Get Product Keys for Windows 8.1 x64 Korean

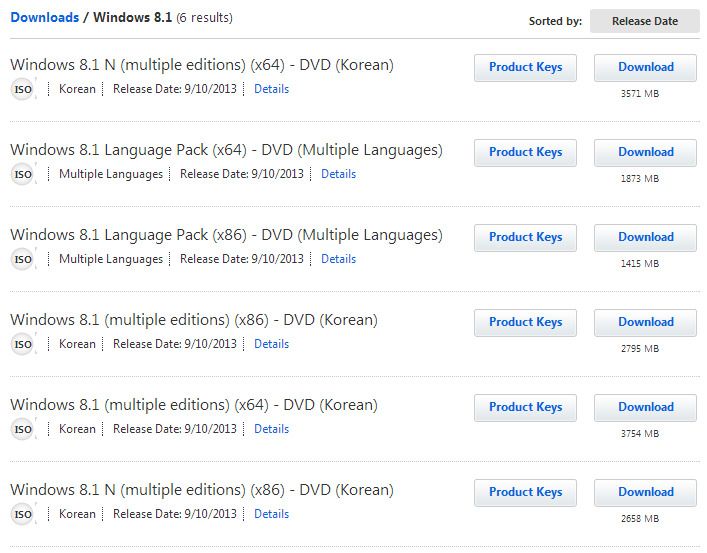coord(525,407)
